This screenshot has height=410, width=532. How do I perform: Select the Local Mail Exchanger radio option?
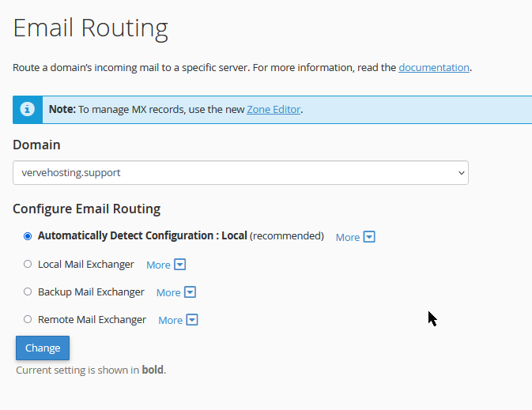pyautogui.click(x=28, y=264)
